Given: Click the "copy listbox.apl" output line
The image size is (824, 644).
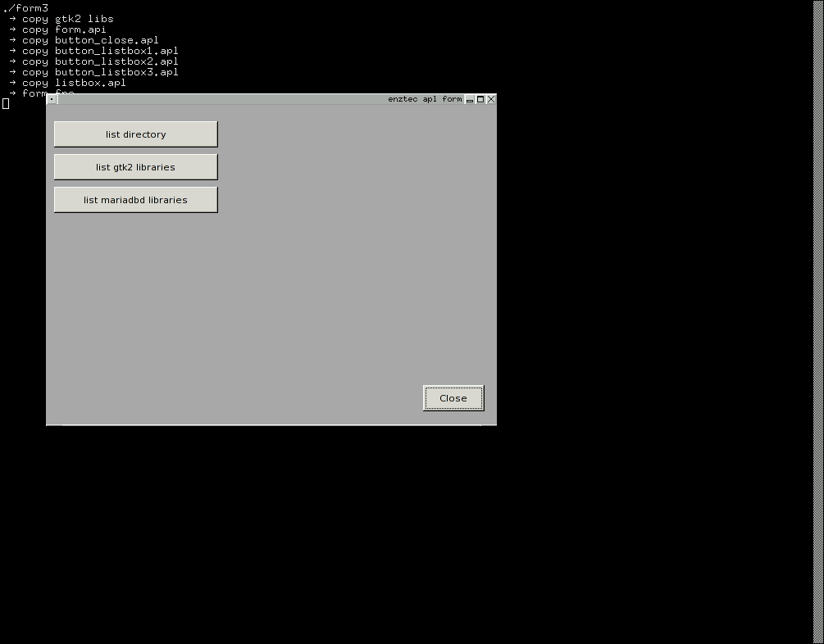Looking at the screenshot, I should point(74,83).
